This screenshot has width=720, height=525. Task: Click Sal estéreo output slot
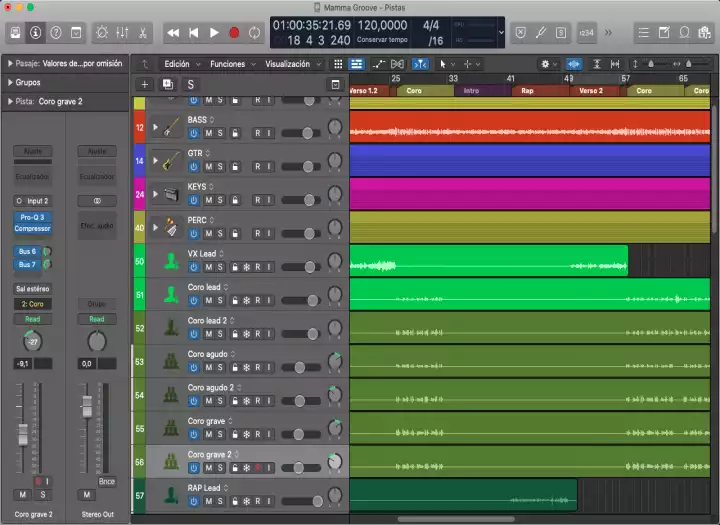coord(33,289)
